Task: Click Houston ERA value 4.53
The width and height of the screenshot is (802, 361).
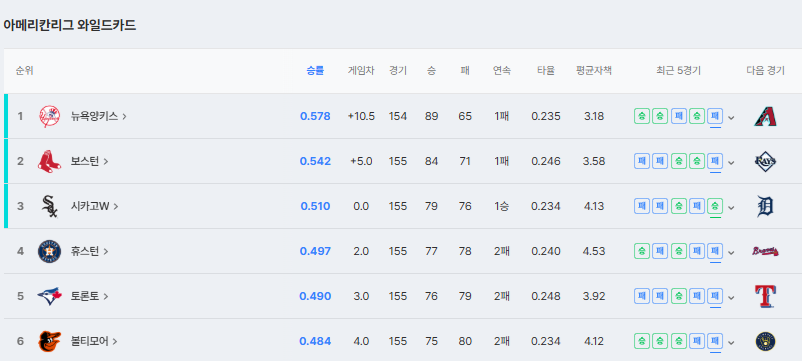Action: (594, 252)
